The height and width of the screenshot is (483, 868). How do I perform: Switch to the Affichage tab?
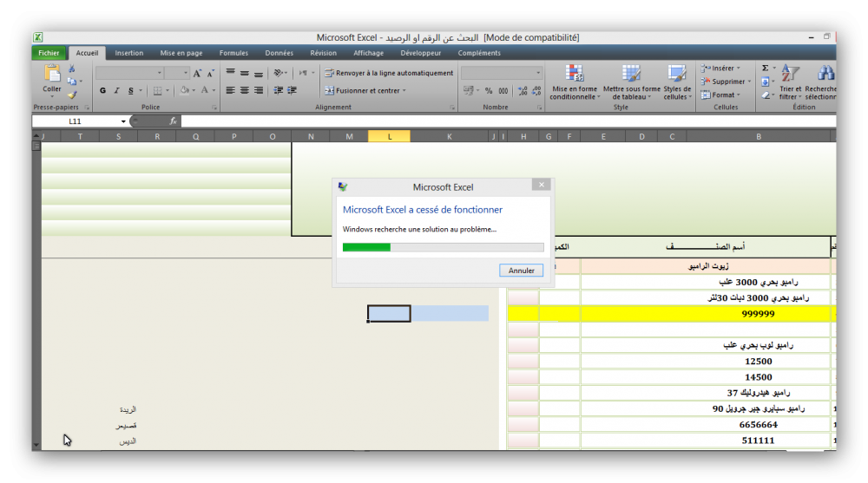click(x=369, y=53)
